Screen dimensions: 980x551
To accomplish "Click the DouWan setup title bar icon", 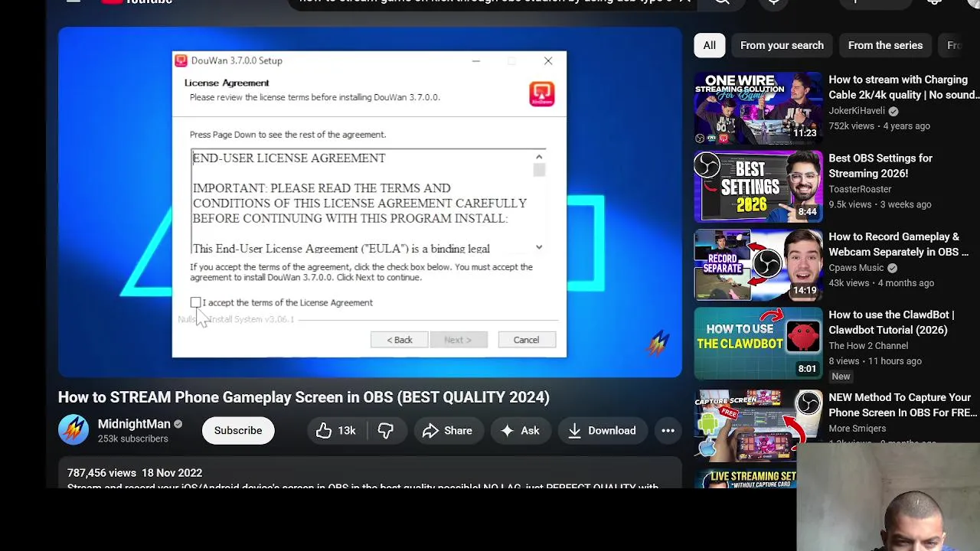I will (x=181, y=60).
